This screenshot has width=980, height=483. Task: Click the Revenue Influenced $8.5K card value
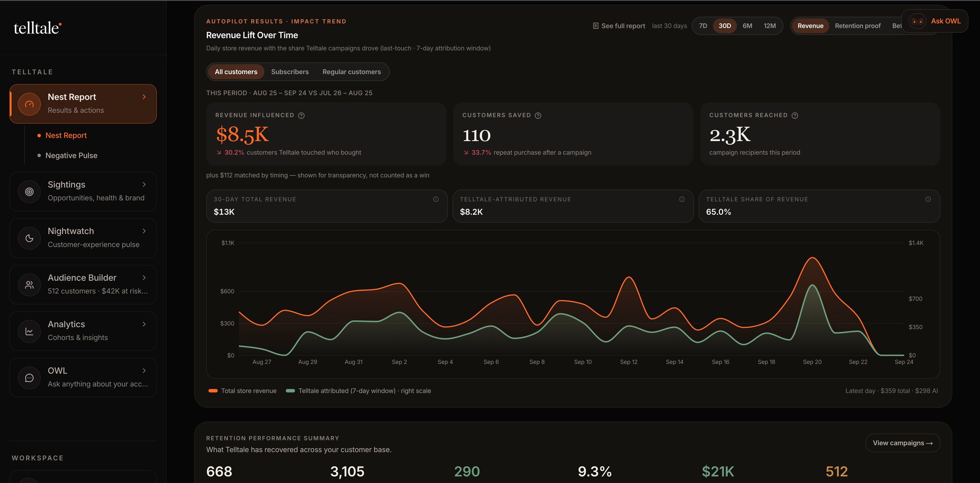pyautogui.click(x=242, y=135)
